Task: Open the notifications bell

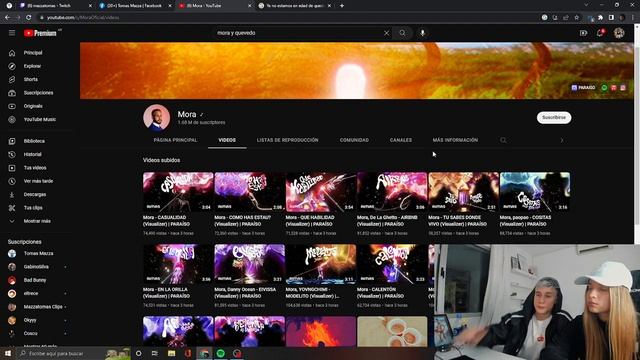Action: pyautogui.click(x=600, y=33)
